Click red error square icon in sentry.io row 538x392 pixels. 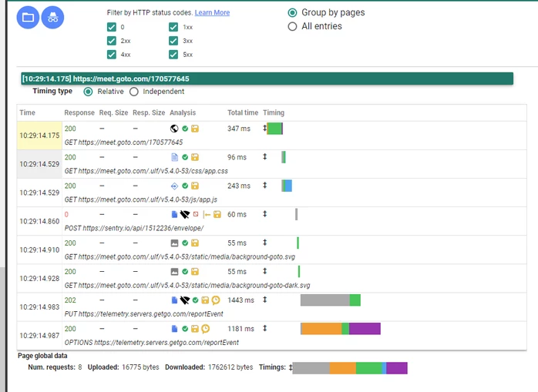click(196, 214)
